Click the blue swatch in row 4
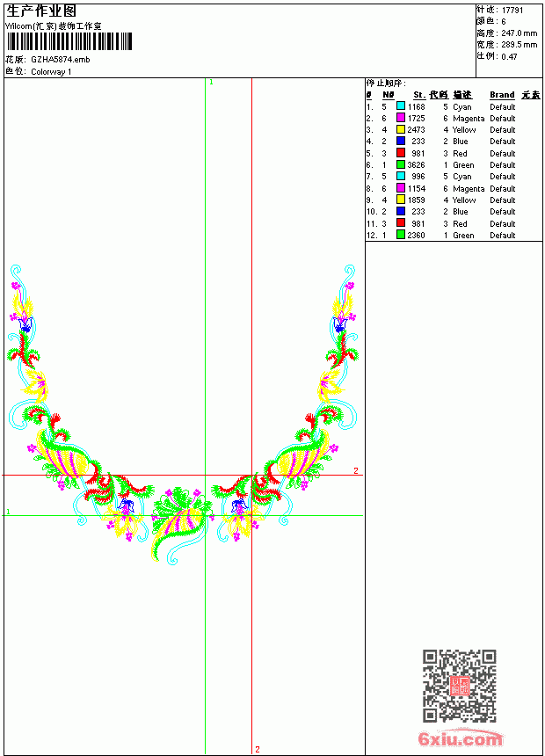The height and width of the screenshot is (756, 545). 400,141
